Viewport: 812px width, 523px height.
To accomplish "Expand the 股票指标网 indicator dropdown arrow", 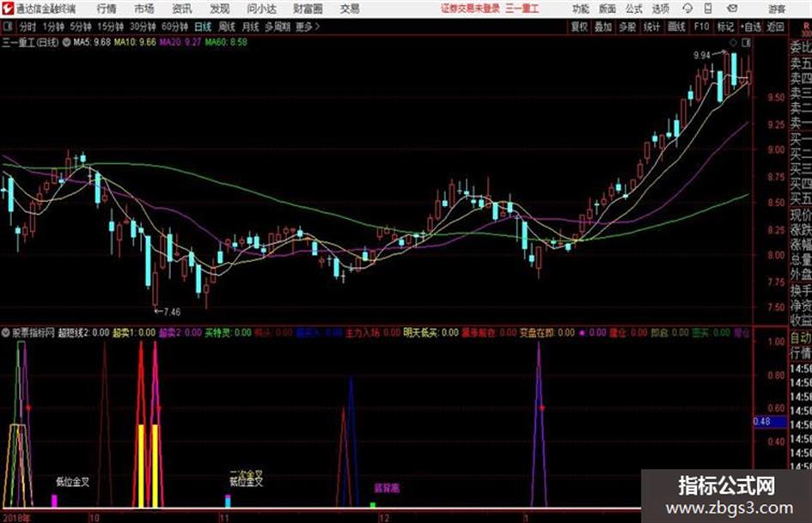I will (6, 332).
